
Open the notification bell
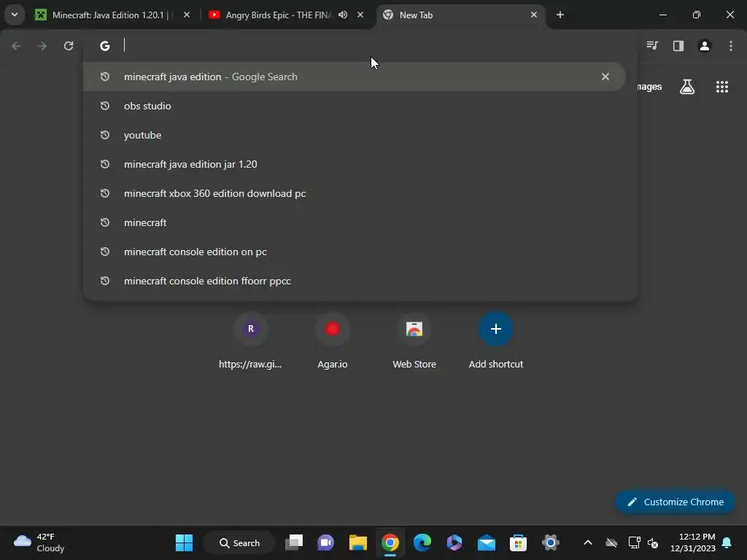click(x=727, y=542)
